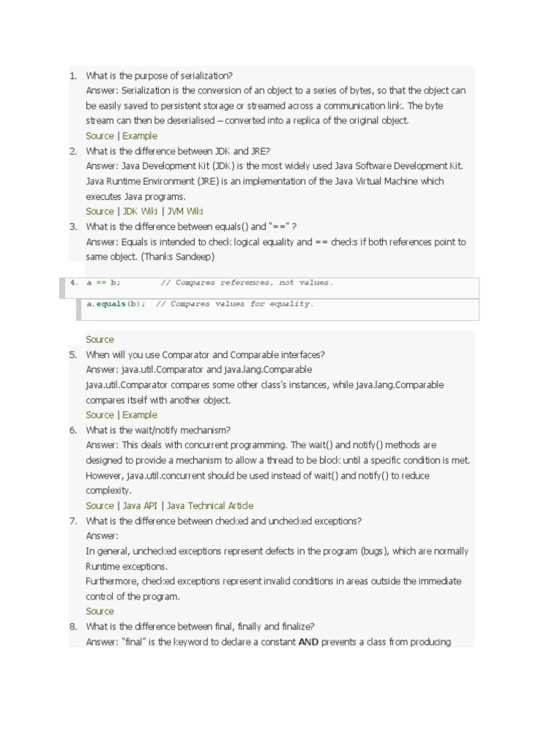This screenshot has height=747, width=560.
Task: Open the Example link for serialization
Action: (140, 136)
